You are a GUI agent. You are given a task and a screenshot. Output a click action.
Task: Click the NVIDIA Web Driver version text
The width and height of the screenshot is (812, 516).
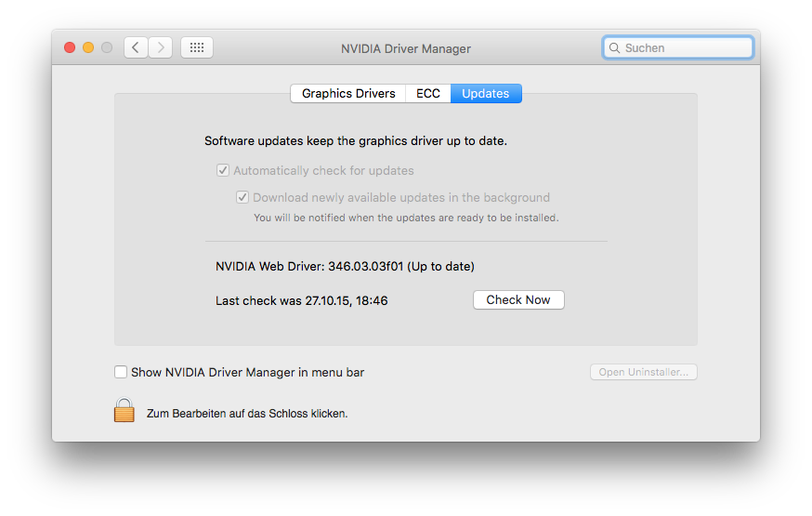click(x=345, y=267)
